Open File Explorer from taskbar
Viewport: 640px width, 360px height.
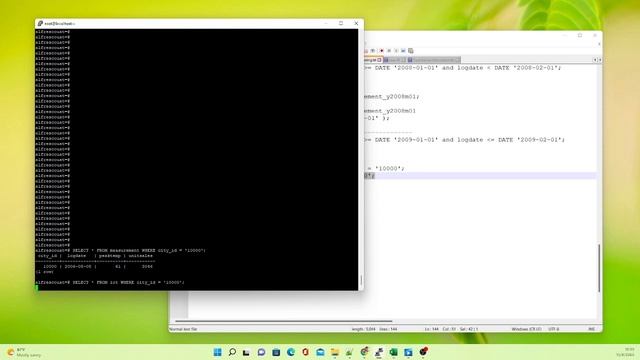(x=335, y=352)
